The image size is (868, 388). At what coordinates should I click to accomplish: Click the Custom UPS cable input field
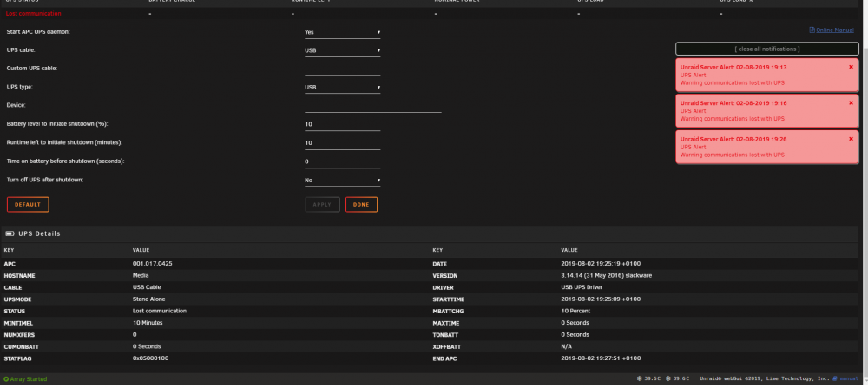[x=342, y=69]
